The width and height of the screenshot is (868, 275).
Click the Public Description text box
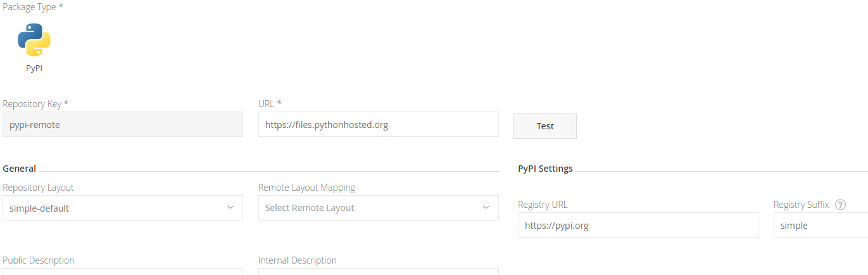click(122, 271)
